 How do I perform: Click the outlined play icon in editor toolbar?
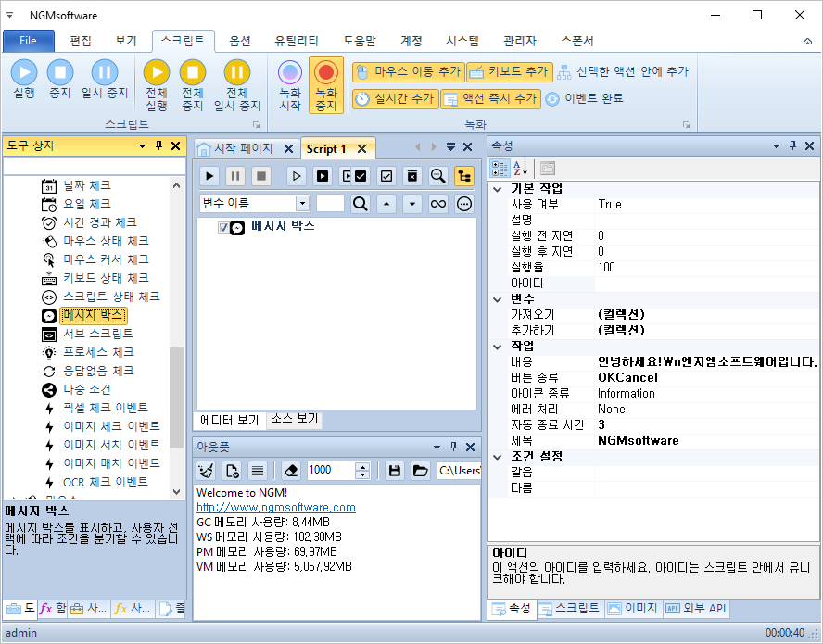[x=297, y=176]
